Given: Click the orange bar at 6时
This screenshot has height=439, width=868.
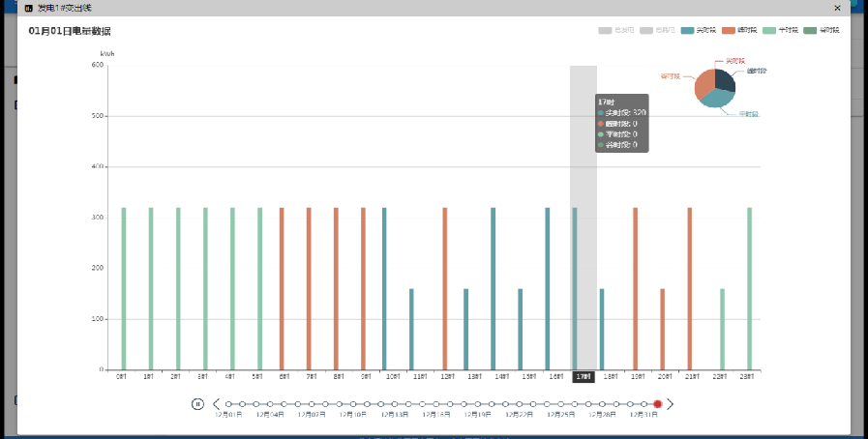Looking at the screenshot, I should tap(282, 288).
